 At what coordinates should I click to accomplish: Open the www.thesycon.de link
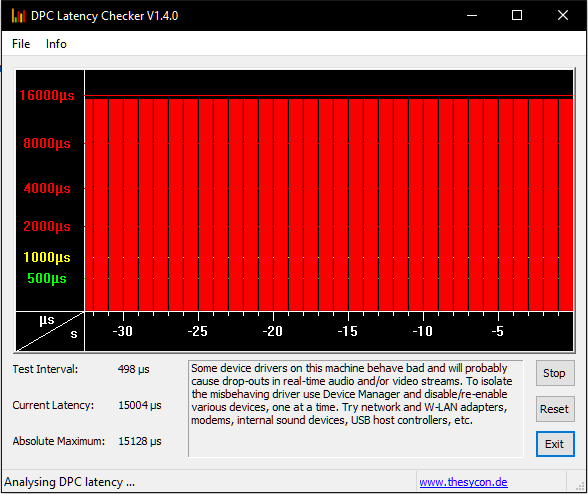click(464, 482)
